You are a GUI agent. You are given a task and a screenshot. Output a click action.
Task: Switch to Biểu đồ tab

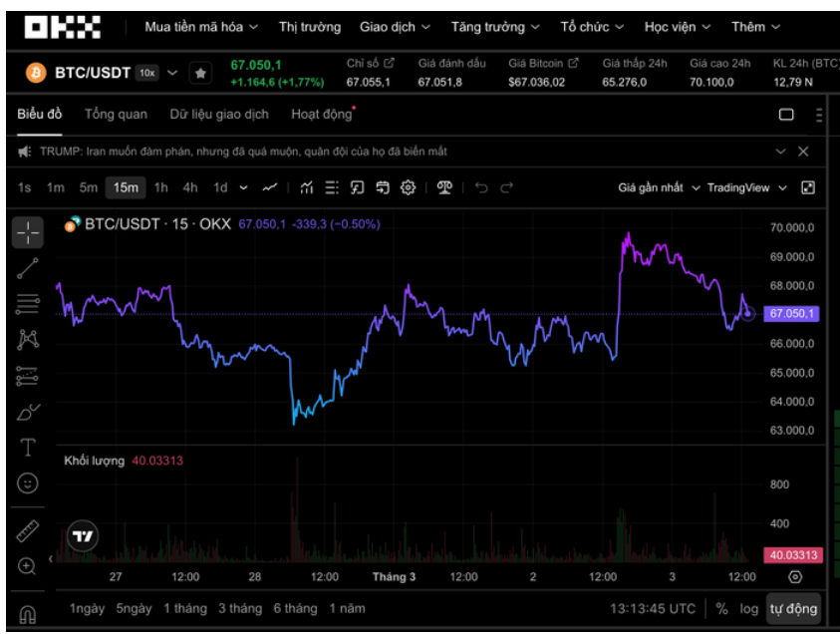click(x=39, y=115)
